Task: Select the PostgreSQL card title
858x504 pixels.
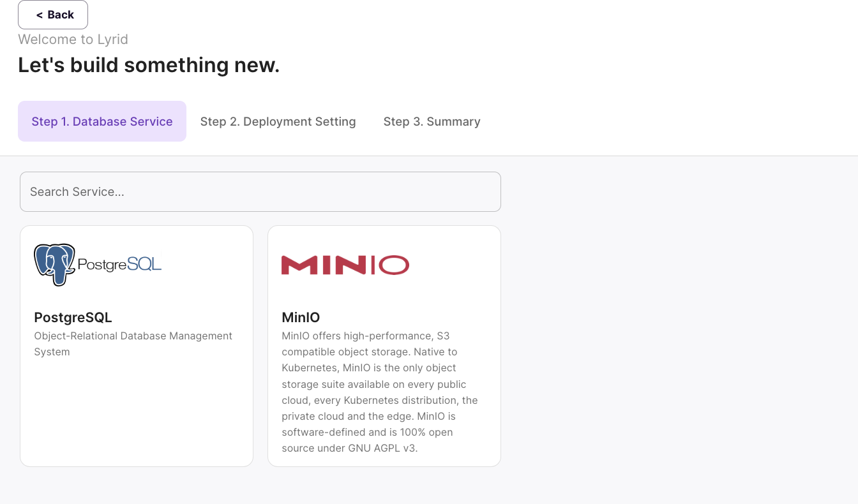Action: [73, 317]
